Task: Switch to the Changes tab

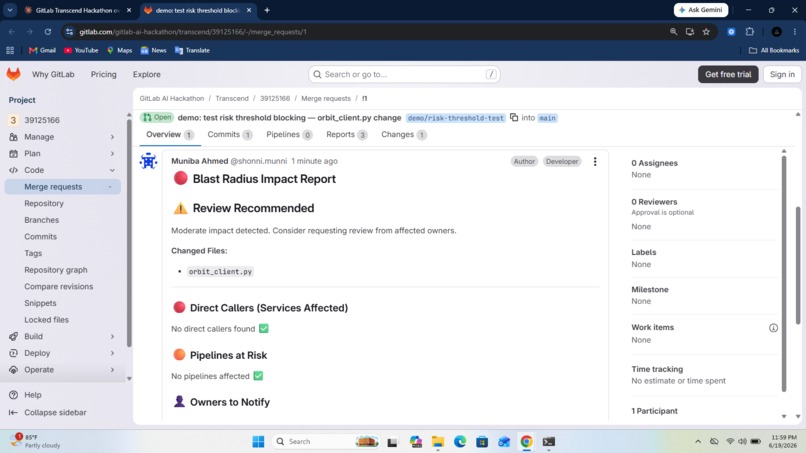Action: pyautogui.click(x=404, y=135)
